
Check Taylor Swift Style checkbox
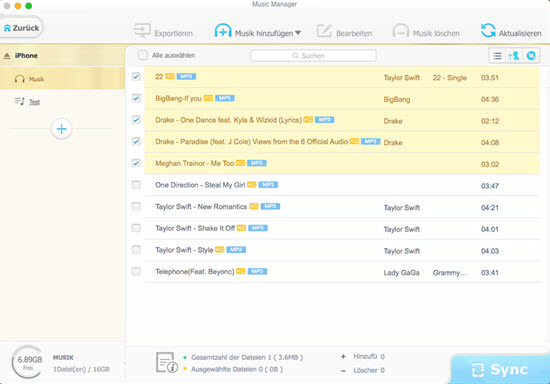tap(136, 250)
